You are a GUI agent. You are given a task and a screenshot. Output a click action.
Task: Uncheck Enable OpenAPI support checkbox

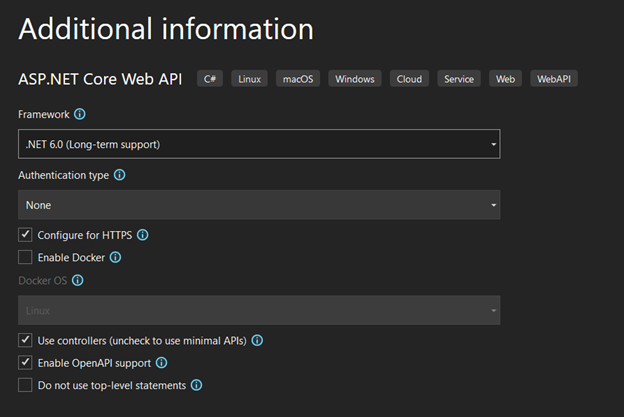(25, 362)
